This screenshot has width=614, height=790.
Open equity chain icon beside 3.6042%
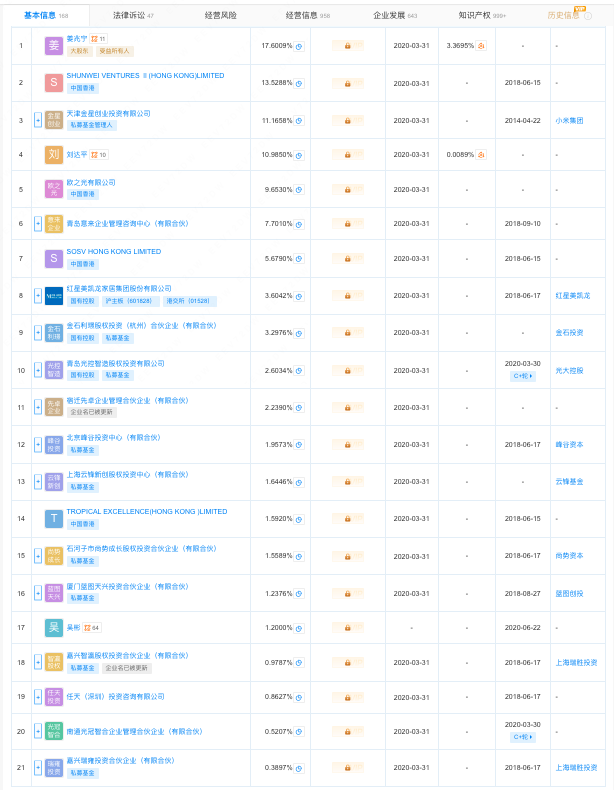(299, 296)
